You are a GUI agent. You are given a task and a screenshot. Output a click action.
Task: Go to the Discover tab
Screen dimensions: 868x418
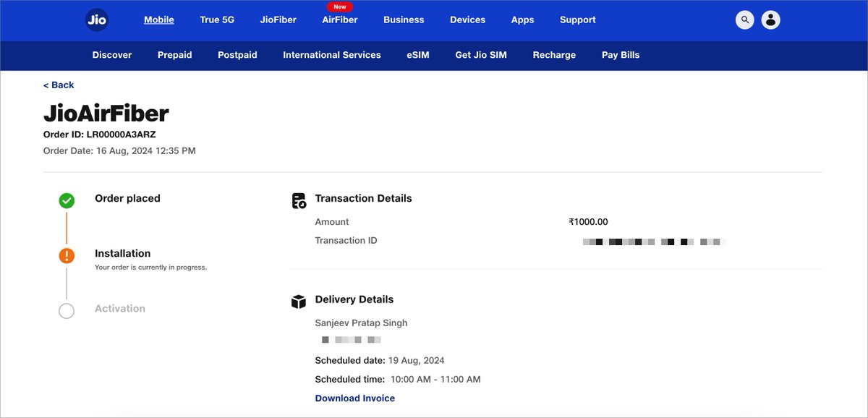[x=112, y=55]
